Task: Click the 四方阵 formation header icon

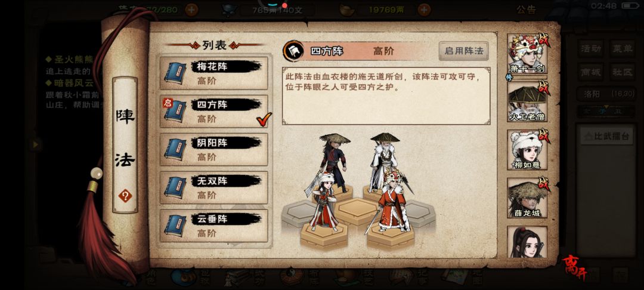Action: [293, 51]
